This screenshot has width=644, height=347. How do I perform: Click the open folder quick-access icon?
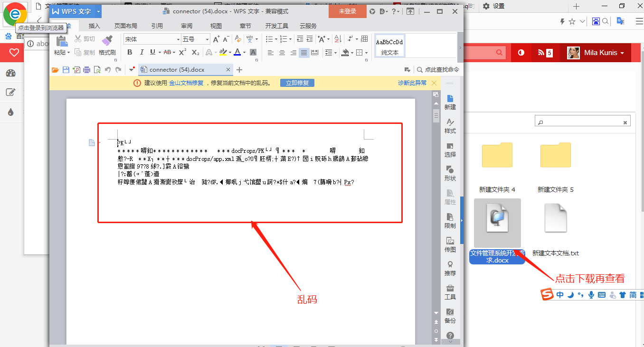tap(55, 70)
